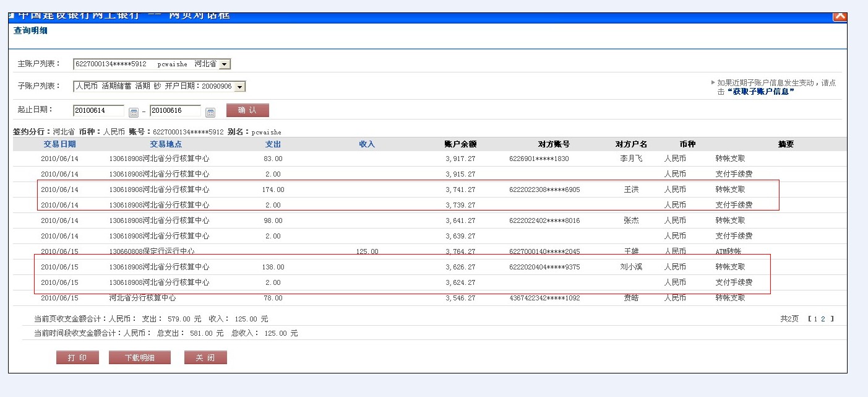Viewport: 868px width, 397px height.
Task: Sort by the 交易日期 column header
Action: 59,144
